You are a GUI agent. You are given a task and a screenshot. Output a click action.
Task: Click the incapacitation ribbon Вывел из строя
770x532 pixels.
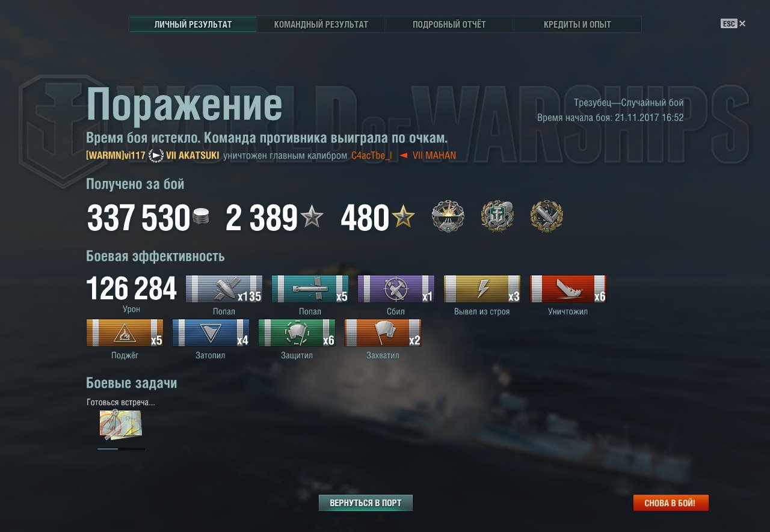click(x=482, y=289)
